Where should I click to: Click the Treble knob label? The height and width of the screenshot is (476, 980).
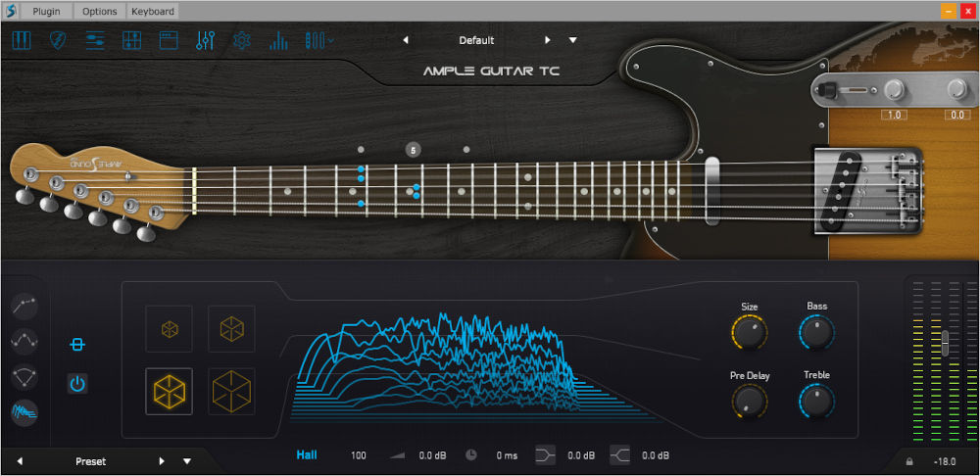point(816,375)
